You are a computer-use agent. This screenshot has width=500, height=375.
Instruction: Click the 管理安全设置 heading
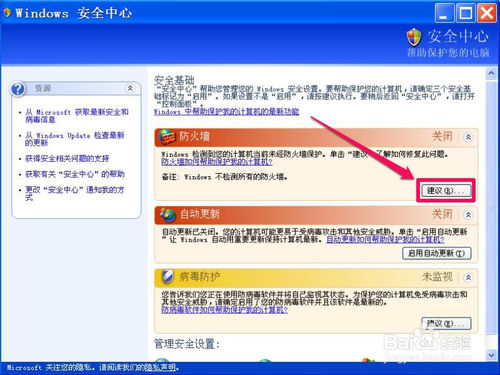coord(187,344)
